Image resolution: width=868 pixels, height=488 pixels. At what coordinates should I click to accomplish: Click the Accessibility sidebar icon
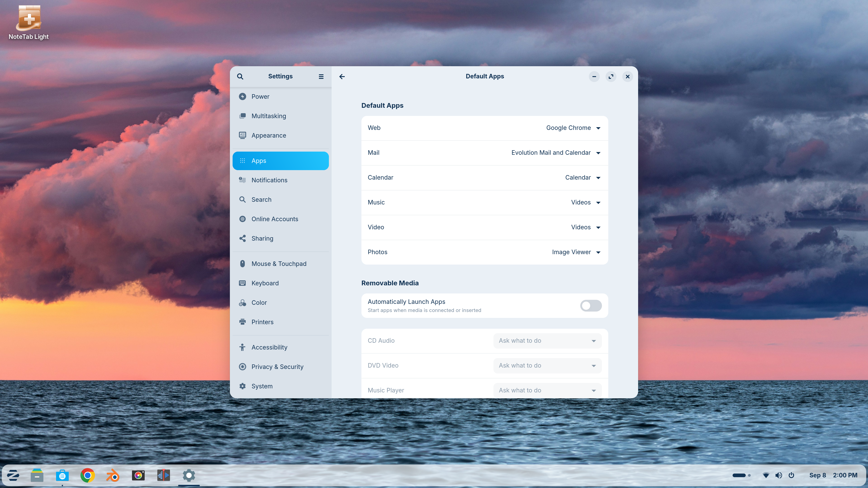tap(242, 347)
